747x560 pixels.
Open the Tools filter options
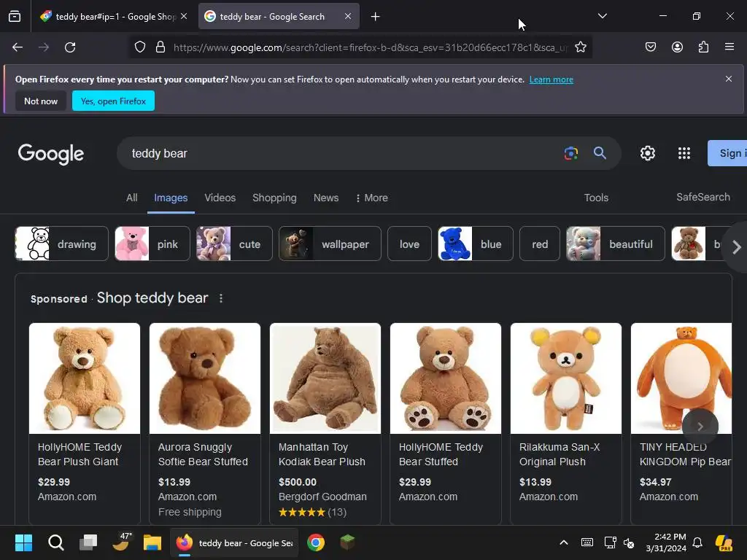pos(597,198)
